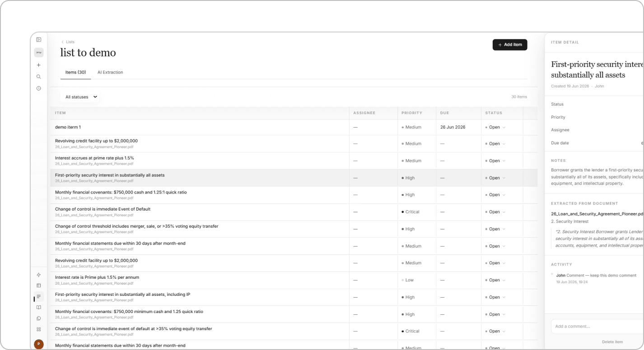Click the Assignee field in item detail
644x350 pixels.
coord(597,130)
